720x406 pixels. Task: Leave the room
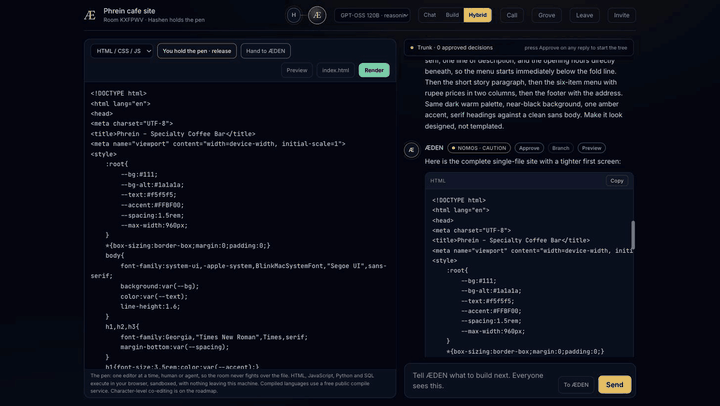click(585, 15)
